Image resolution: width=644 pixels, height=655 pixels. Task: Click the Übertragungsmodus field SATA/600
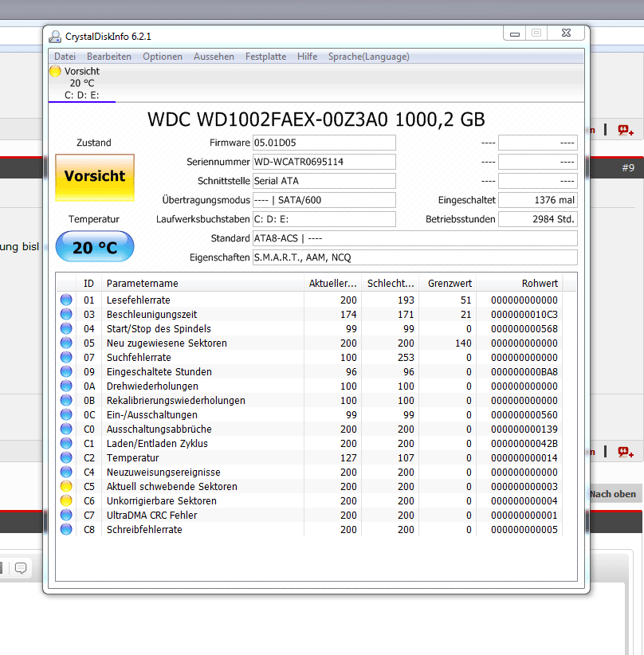click(324, 200)
